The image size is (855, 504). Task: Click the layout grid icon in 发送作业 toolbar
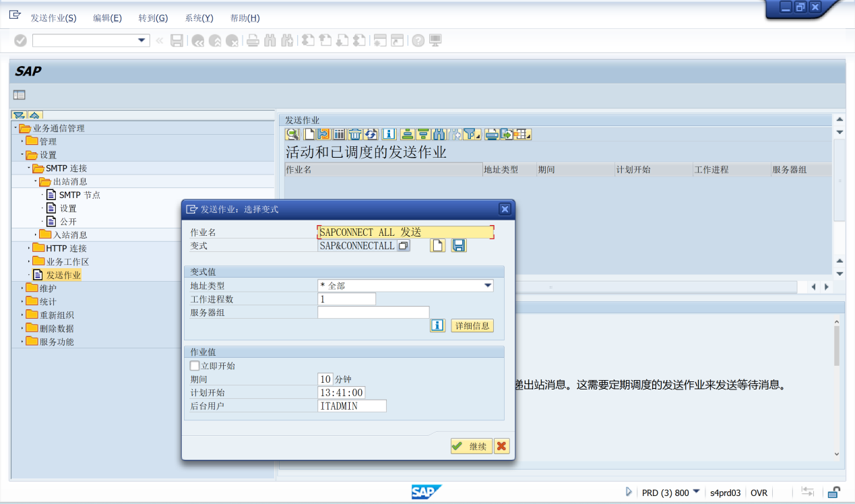tap(523, 134)
